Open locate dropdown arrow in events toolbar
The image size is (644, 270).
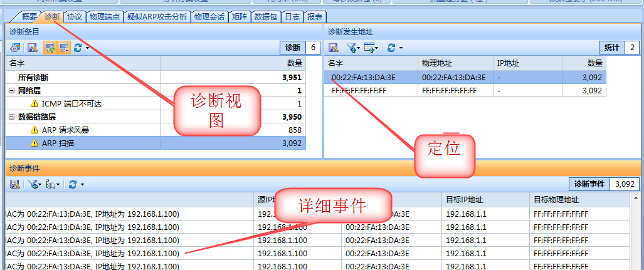58,185
